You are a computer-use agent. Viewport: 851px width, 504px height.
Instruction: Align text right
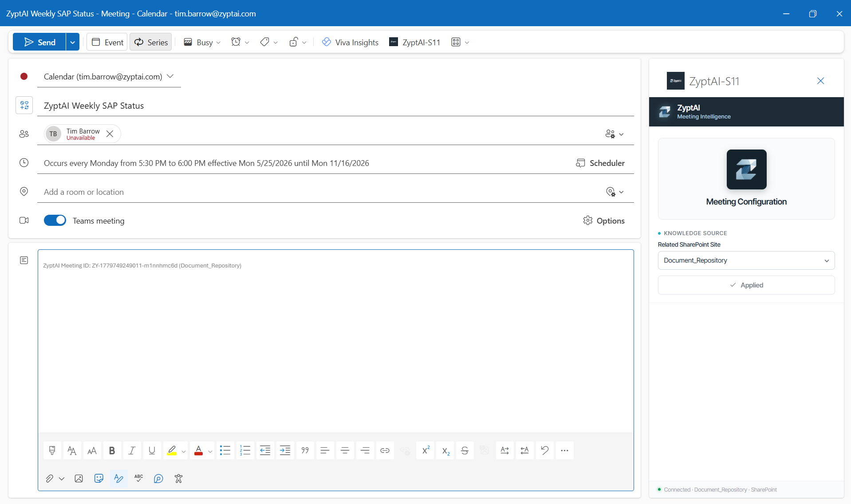[x=365, y=451]
